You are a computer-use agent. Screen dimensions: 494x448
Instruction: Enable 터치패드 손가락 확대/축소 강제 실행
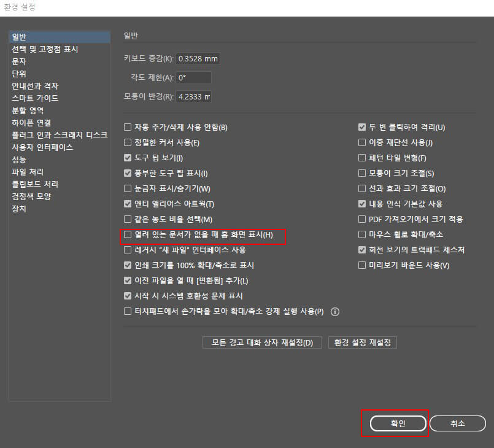128,311
